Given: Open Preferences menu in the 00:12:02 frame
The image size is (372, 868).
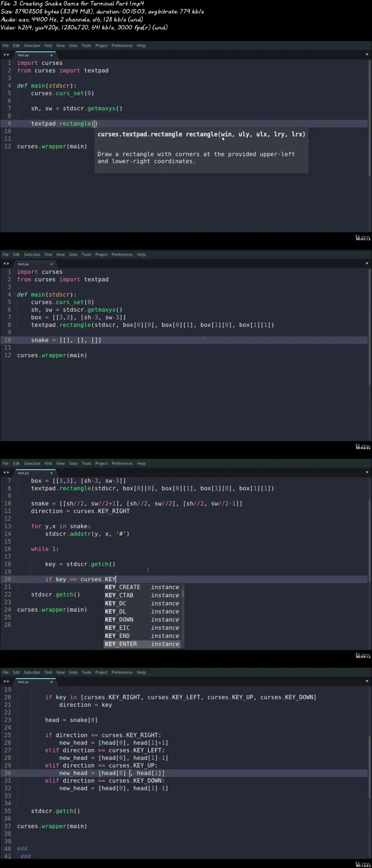Looking at the screenshot, I should [122, 673].
